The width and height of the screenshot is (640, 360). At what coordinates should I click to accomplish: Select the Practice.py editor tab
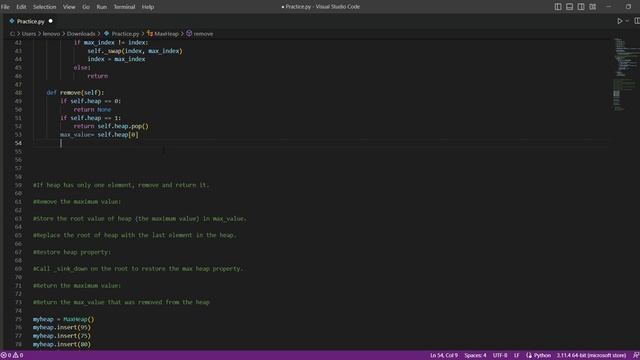coord(31,21)
